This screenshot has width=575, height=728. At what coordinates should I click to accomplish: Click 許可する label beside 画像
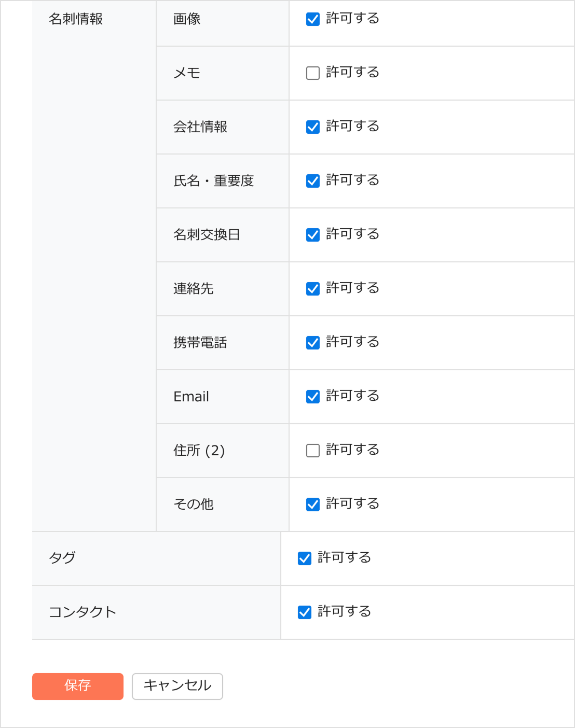tap(352, 19)
